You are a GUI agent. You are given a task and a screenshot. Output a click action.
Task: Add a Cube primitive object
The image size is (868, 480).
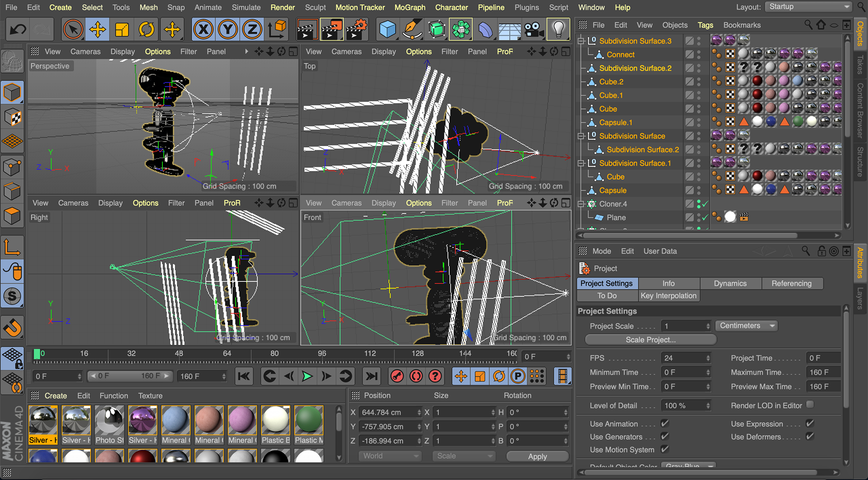point(387,30)
